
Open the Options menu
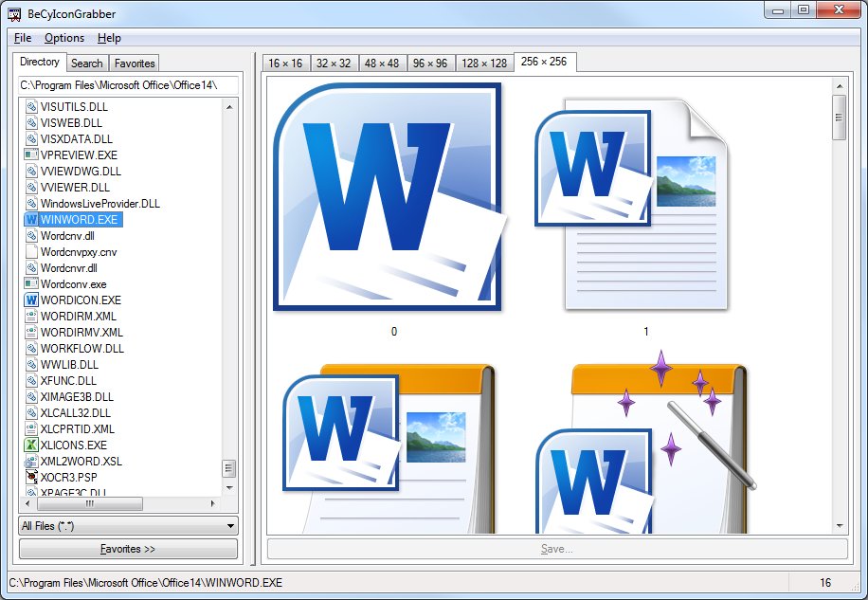(x=64, y=38)
